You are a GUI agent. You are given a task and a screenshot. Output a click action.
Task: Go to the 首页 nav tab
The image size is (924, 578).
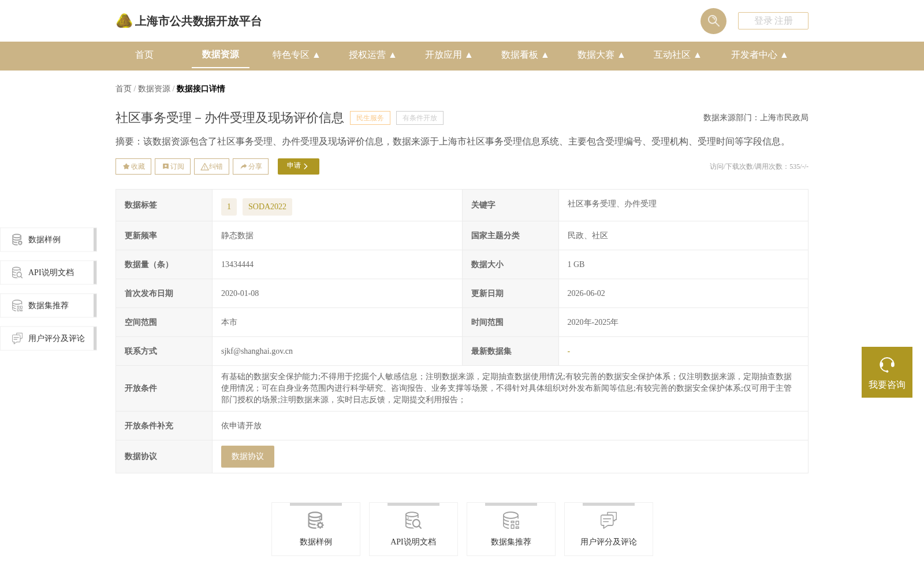point(144,55)
